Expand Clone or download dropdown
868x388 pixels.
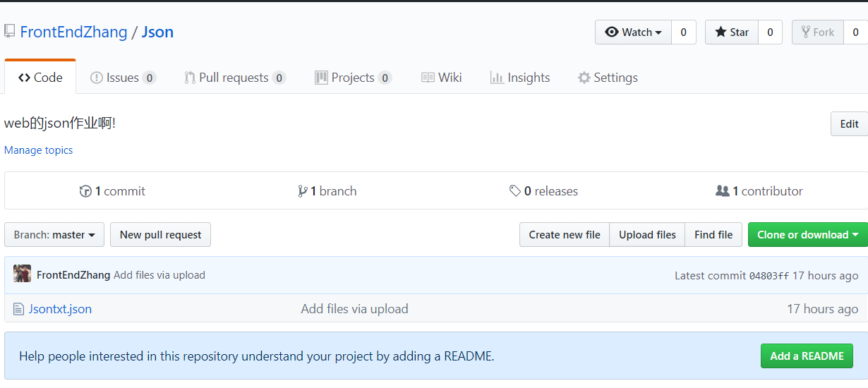point(808,235)
